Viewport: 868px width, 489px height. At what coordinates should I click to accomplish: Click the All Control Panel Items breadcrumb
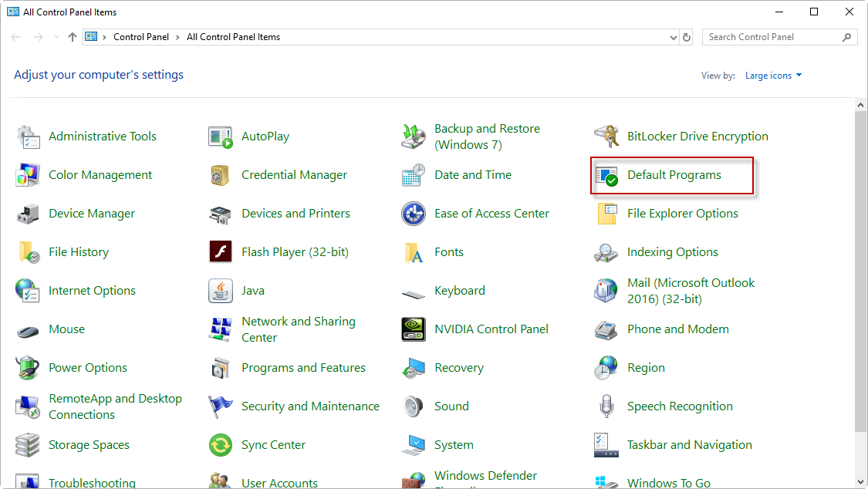233,37
